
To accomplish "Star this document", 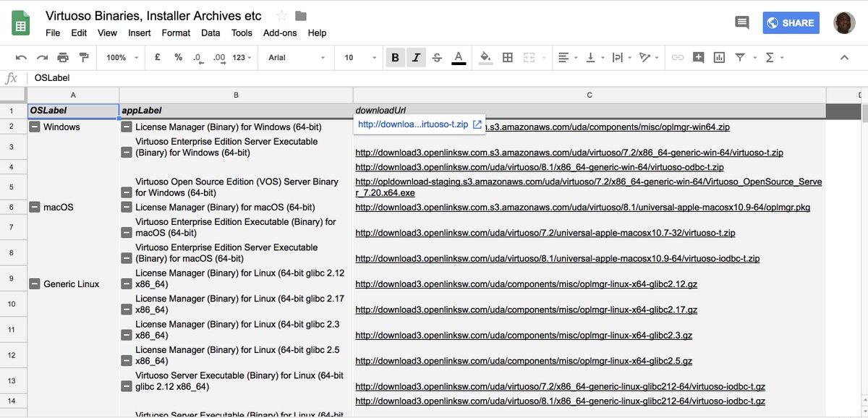I will tap(281, 16).
